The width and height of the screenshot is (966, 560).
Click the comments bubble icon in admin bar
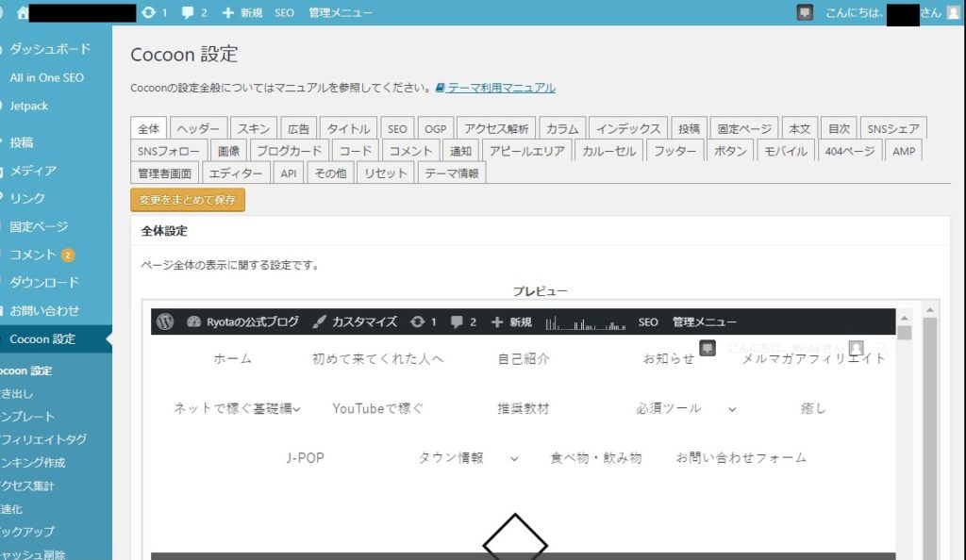pyautogui.click(x=188, y=12)
